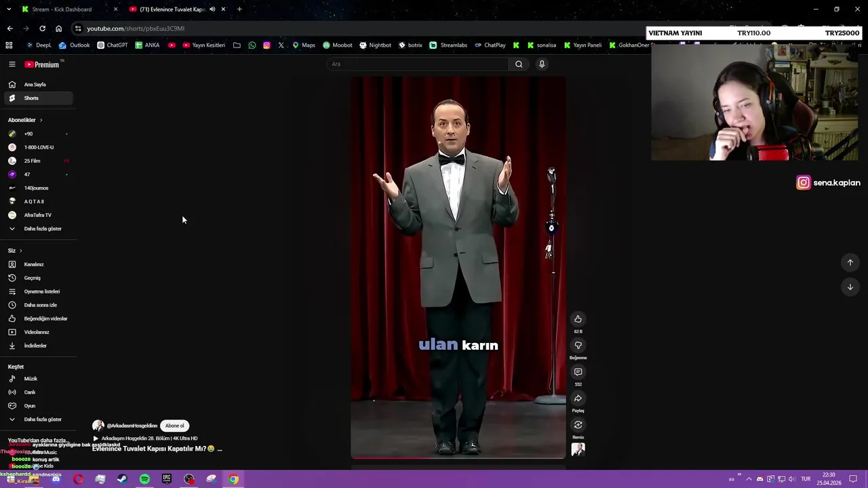Start voice search with microphone icon

(x=541, y=64)
